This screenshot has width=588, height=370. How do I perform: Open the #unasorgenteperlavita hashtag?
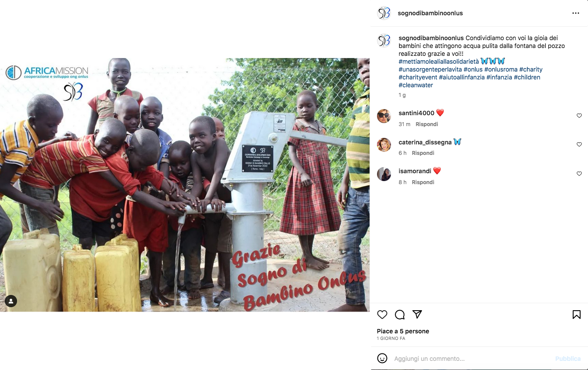click(430, 69)
